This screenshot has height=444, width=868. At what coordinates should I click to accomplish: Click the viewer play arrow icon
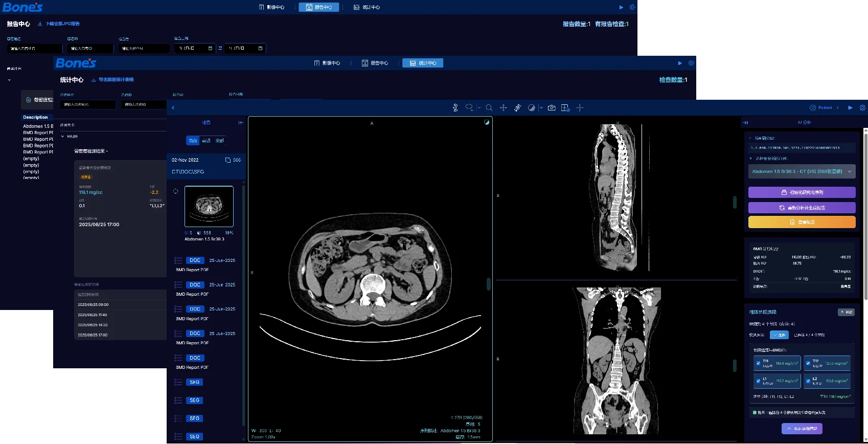(850, 108)
